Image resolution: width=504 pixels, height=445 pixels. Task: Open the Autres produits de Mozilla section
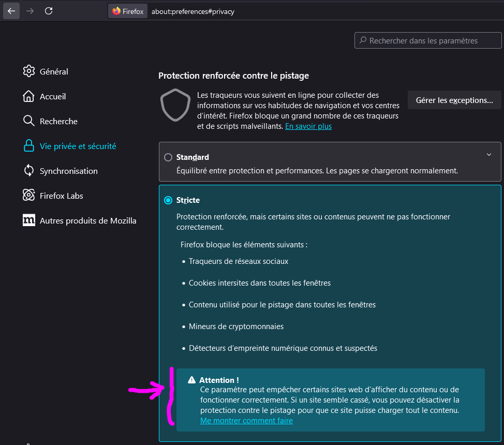click(88, 220)
